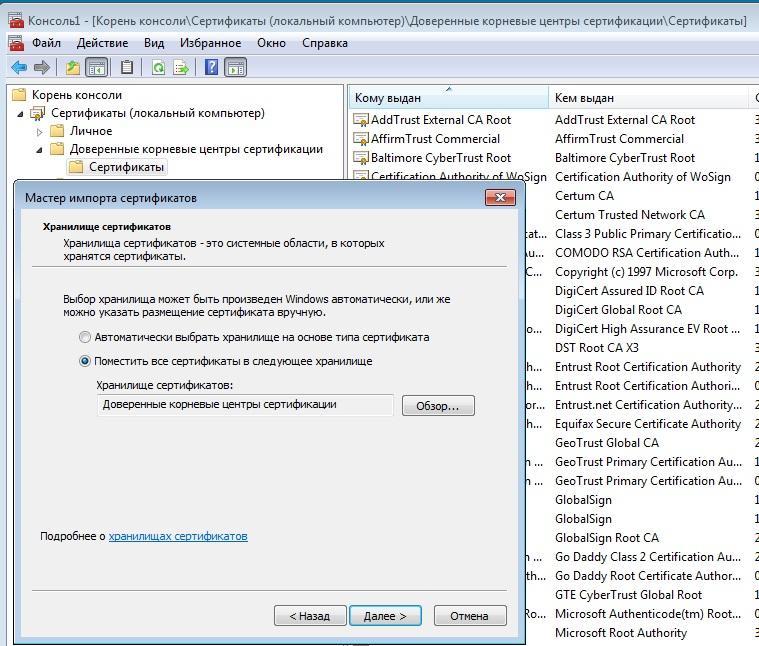Image resolution: width=759 pixels, height=646 pixels.
Task: Click the folder icon of selected Сертификаты node
Action: [x=76, y=167]
